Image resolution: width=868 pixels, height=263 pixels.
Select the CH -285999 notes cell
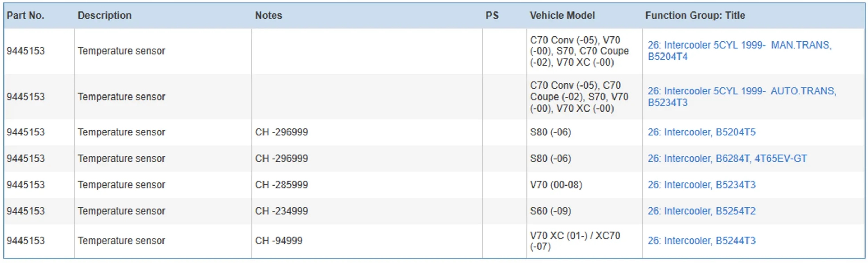(281, 184)
